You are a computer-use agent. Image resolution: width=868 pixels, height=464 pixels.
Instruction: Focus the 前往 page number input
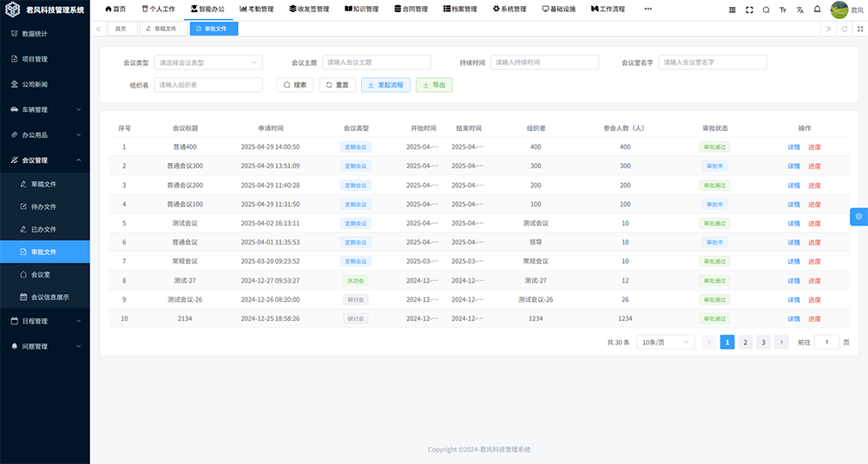tap(826, 343)
